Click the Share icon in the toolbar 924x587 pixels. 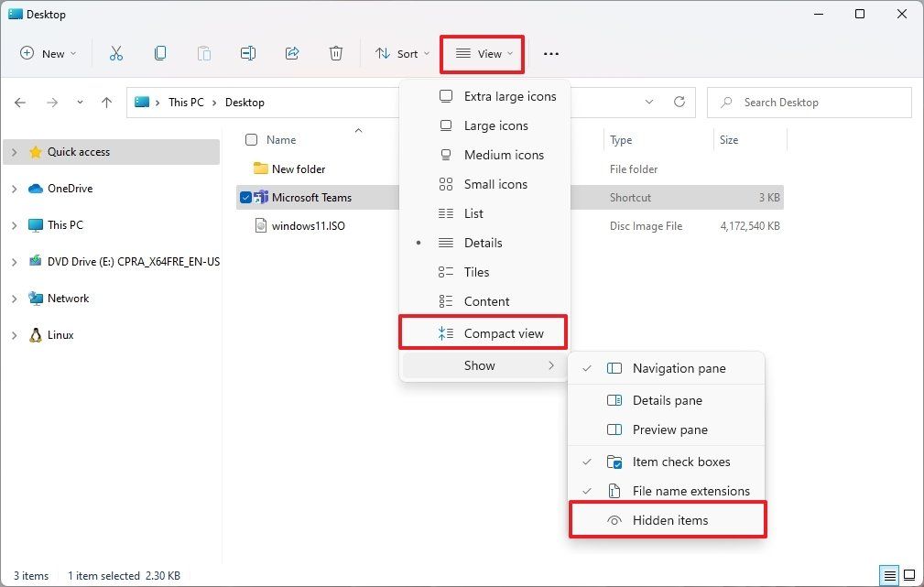[x=291, y=53]
